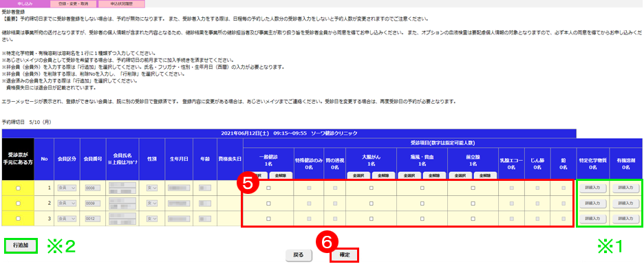Check 一般健診 for member row 3
The height and width of the screenshot is (273, 644).
(268, 219)
